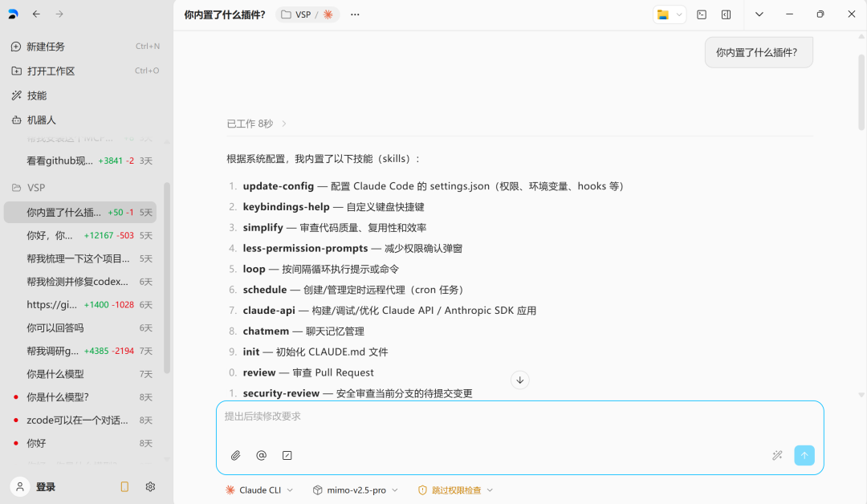Open the 技能 skills page

86,96
